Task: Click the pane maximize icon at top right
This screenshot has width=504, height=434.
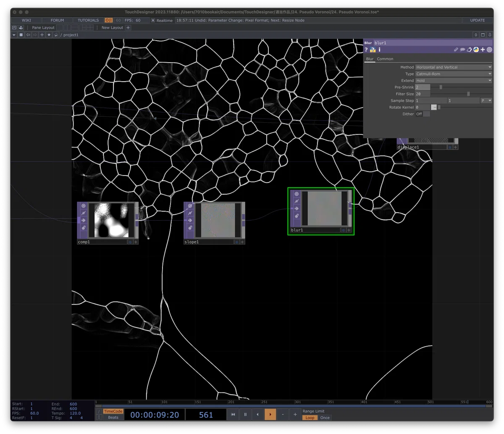Action: [x=483, y=35]
